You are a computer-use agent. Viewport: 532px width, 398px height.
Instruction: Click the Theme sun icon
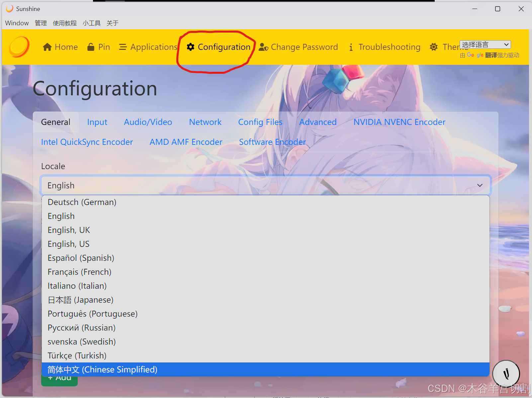433,47
